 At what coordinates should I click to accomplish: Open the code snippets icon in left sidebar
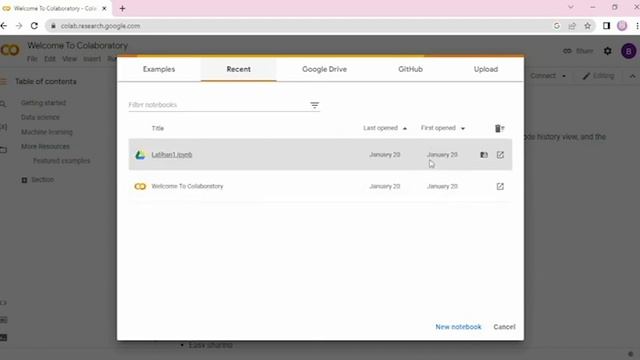click(3, 303)
